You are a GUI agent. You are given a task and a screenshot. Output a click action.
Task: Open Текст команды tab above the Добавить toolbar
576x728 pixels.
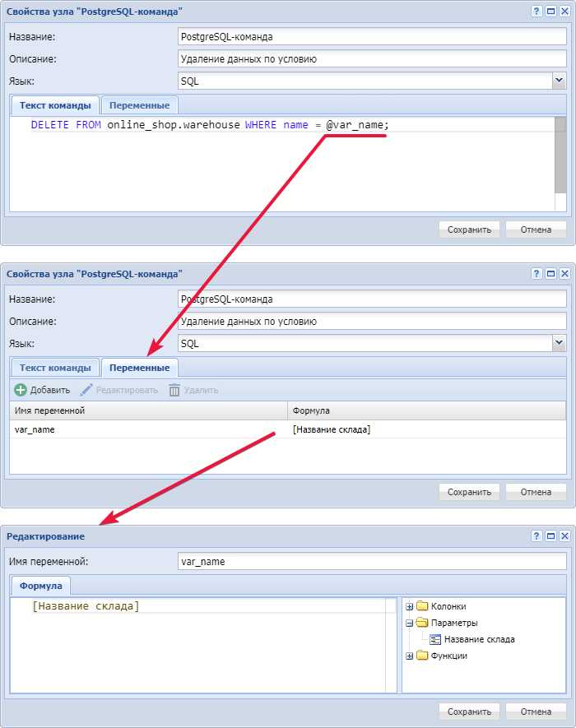pyautogui.click(x=54, y=368)
